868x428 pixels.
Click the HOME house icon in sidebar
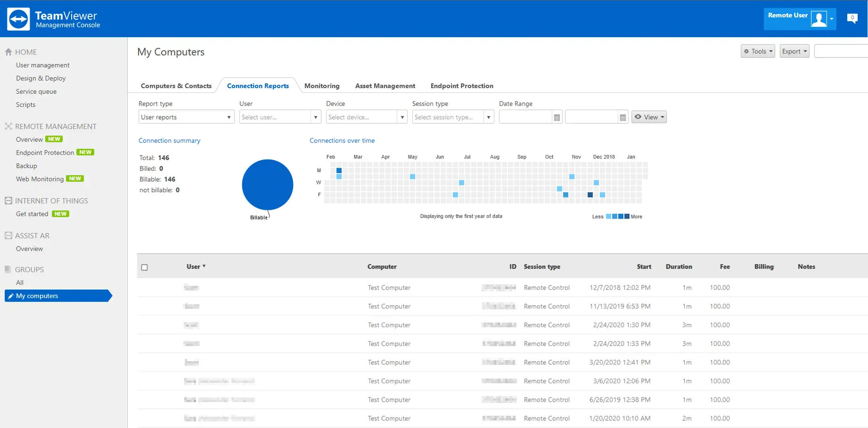pyautogui.click(x=8, y=52)
